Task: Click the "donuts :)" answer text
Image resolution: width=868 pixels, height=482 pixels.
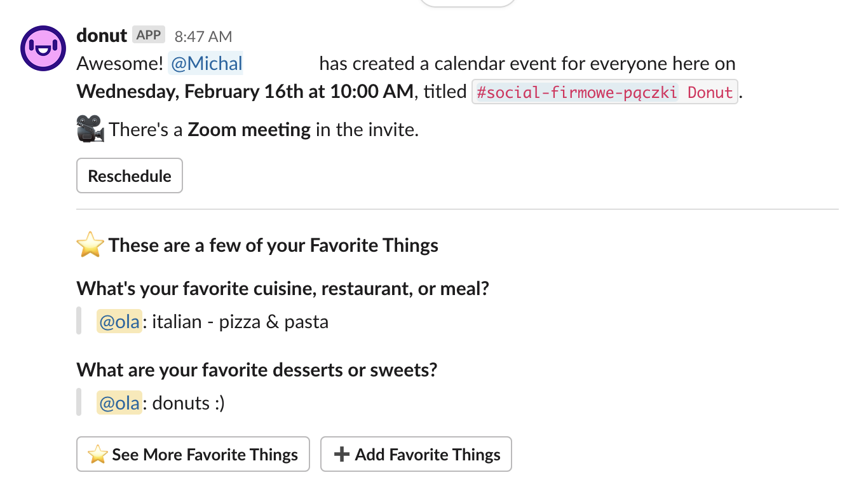Action: tap(189, 403)
